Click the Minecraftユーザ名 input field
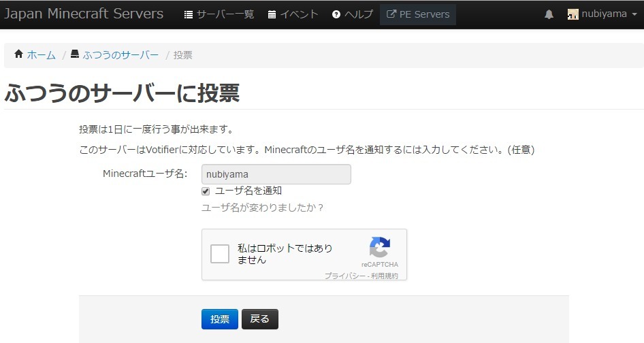This screenshot has height=343, width=644. tap(276, 174)
